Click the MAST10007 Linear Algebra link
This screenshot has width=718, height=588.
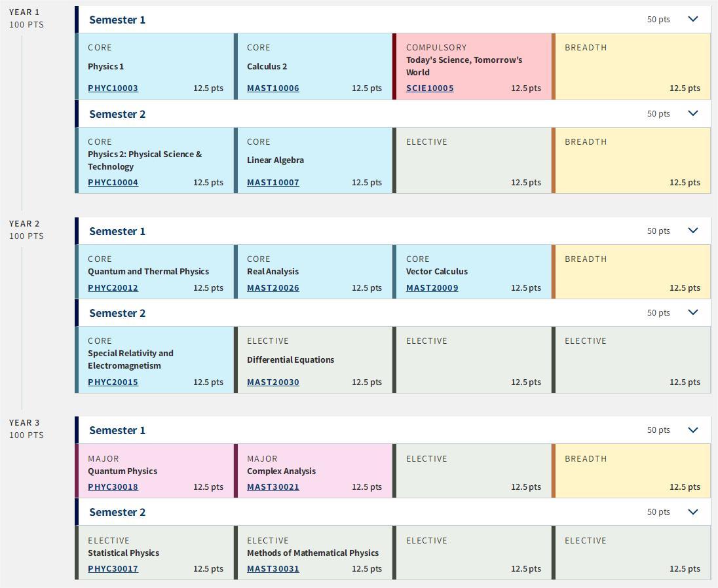tap(273, 182)
